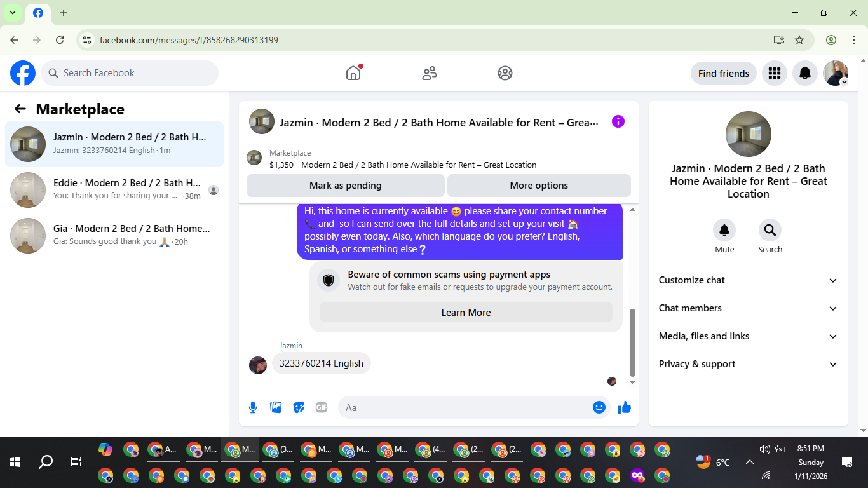Click the install app icon in address bar
This screenshot has height=488, width=868.
779,40
